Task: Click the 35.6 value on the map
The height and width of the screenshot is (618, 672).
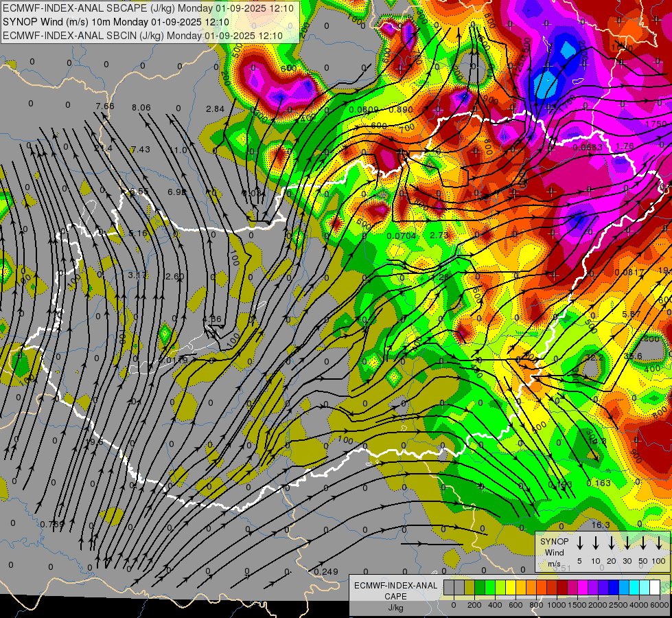Action: click(x=633, y=356)
